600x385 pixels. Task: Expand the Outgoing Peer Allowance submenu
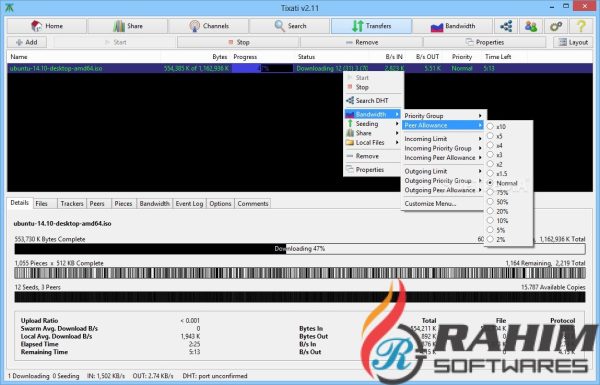[443, 190]
